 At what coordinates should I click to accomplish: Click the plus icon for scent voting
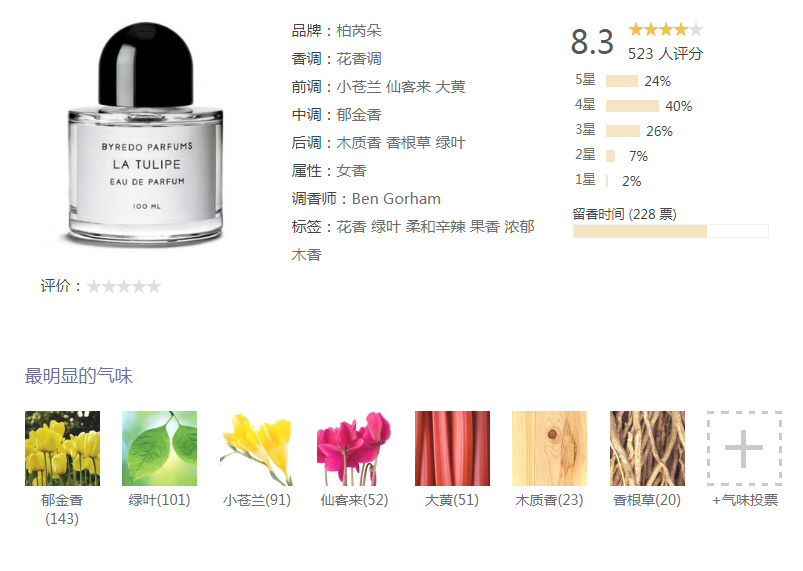(x=745, y=448)
